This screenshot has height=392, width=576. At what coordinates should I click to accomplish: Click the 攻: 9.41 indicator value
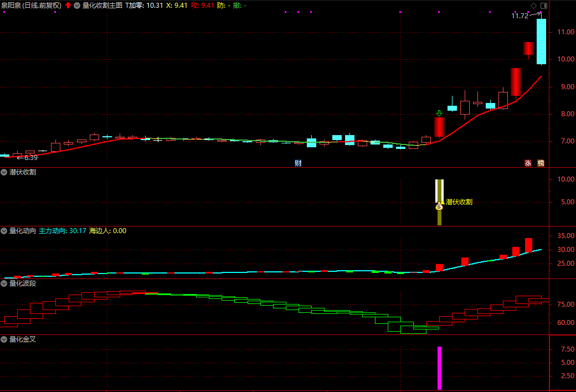(202, 6)
